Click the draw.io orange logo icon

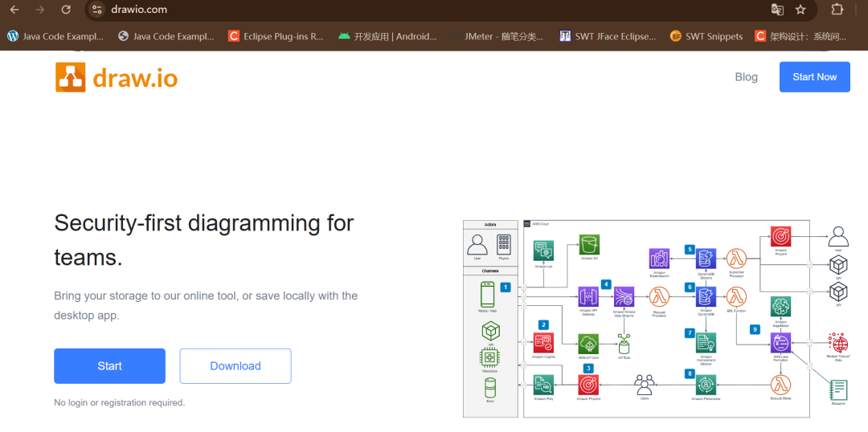(x=70, y=77)
